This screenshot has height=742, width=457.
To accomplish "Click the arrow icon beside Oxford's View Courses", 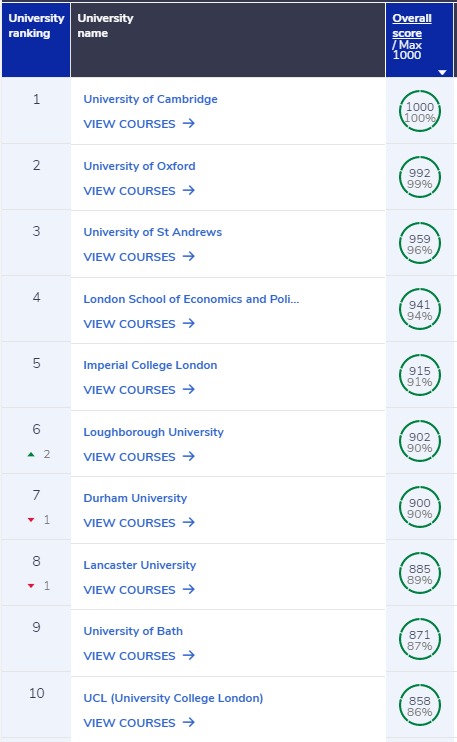I will (189, 190).
